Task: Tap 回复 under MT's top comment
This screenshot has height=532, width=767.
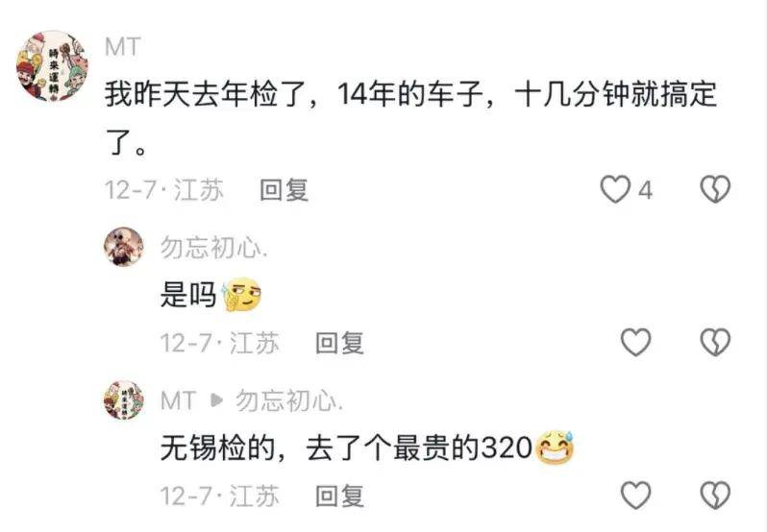Action: [285, 190]
